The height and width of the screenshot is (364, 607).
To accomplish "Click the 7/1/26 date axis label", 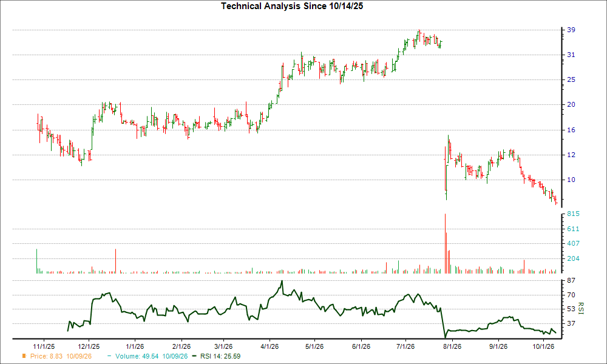I will [x=405, y=346].
